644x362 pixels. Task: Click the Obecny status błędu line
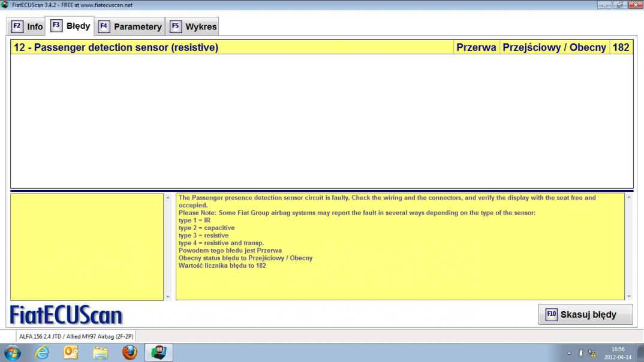coord(245,258)
